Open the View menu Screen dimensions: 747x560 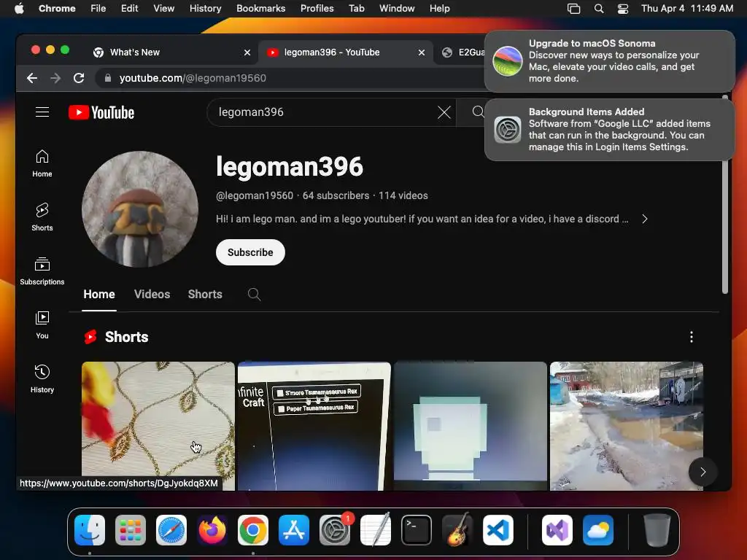click(163, 9)
